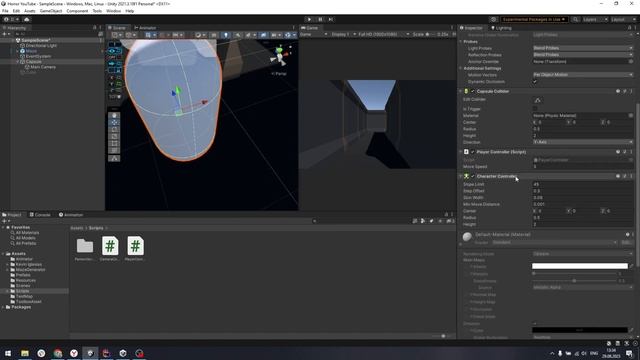Click the search icon in top toolbar

click(x=575, y=19)
